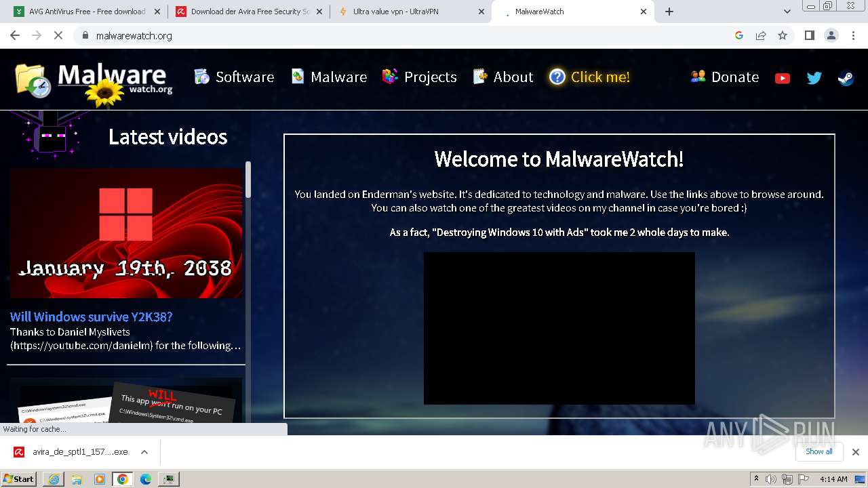This screenshot has height=488, width=868.
Task: Click the network icon in system tray
Action: (x=787, y=479)
